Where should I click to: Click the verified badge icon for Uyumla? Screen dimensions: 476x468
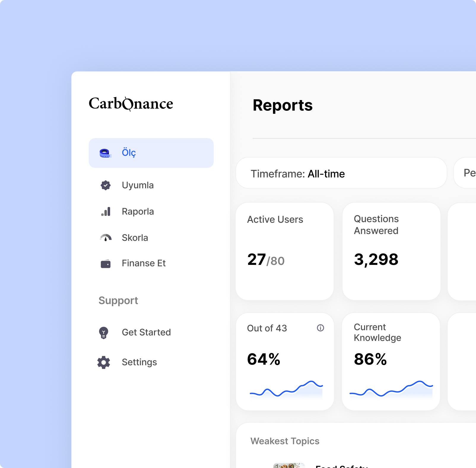105,185
